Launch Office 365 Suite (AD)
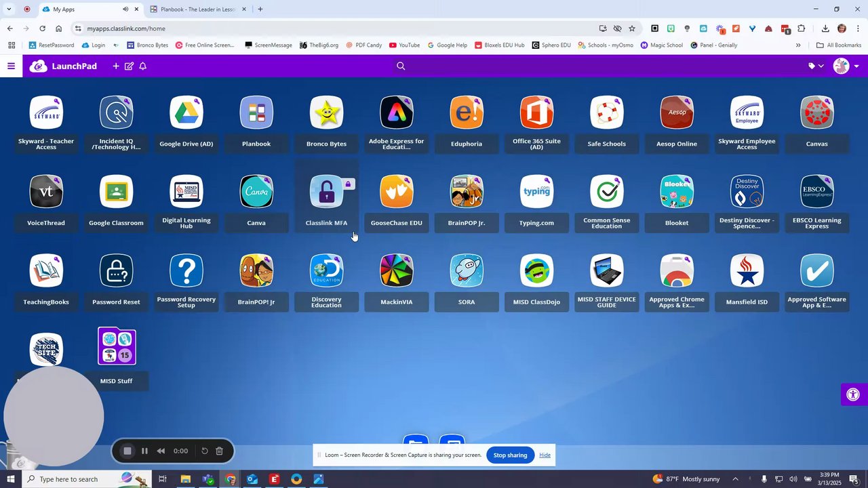Image resolution: width=868 pixels, height=488 pixels. pos(536,113)
